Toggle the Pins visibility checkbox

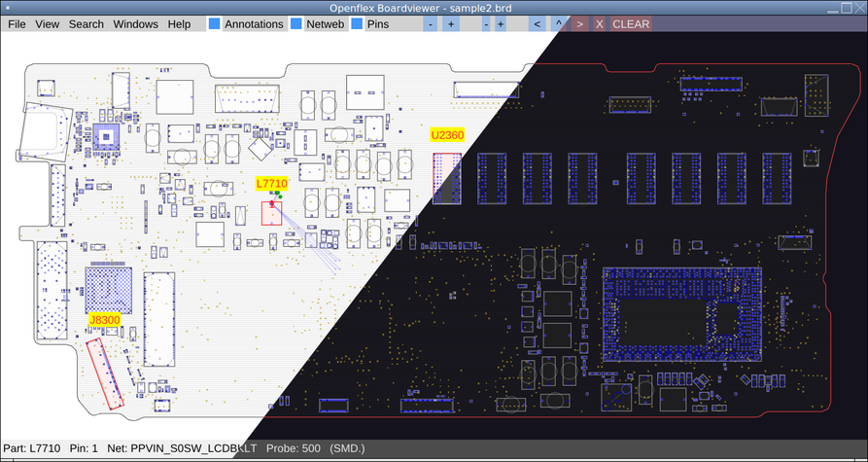pyautogui.click(x=357, y=23)
